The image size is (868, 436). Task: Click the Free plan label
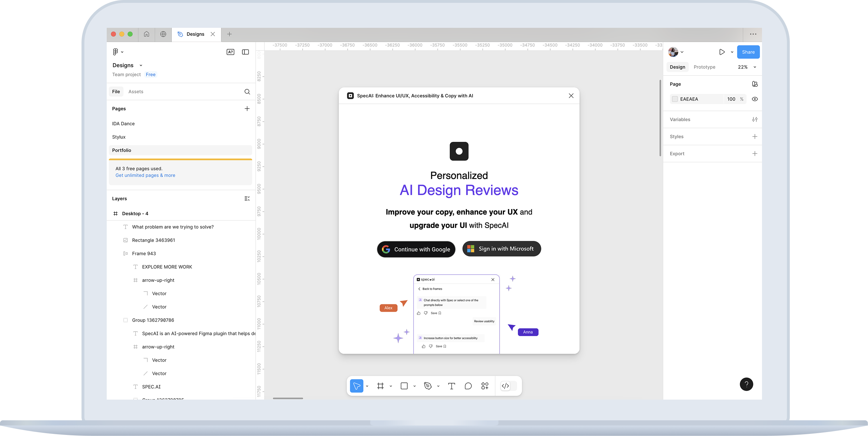pyautogui.click(x=151, y=75)
